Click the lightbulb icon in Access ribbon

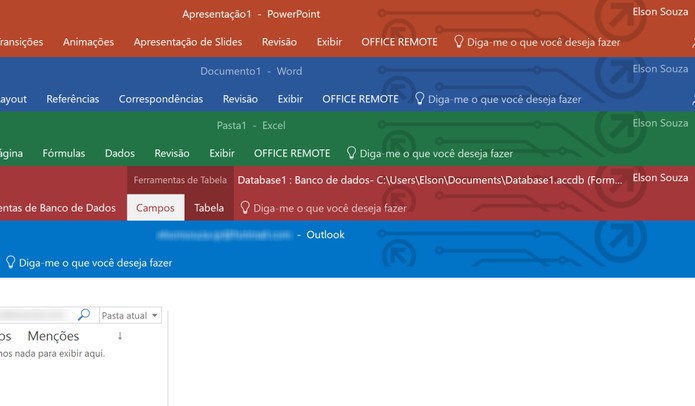point(245,207)
